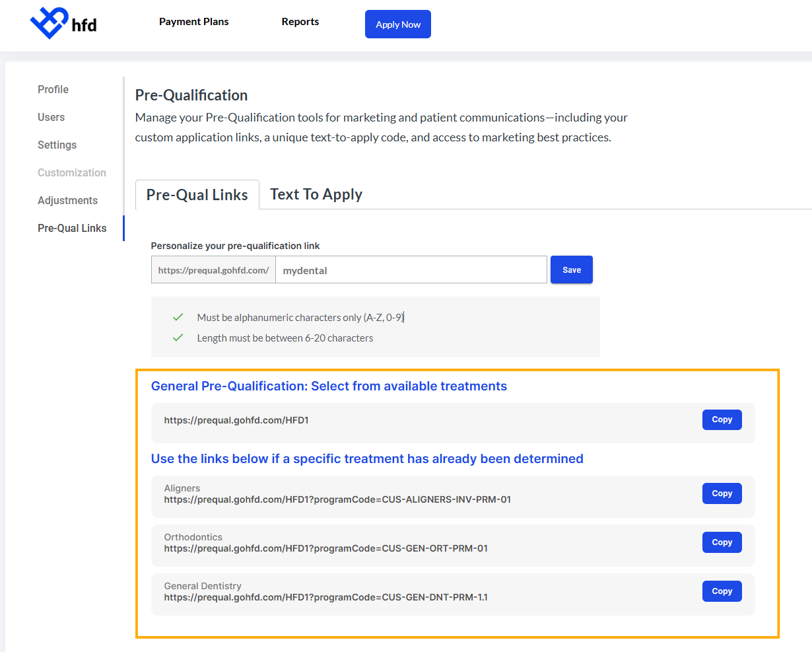Viewport: 812px width, 652px height.
Task: Click the CUS-GEN-ORT-PRM-01 URL text
Action: click(326, 548)
